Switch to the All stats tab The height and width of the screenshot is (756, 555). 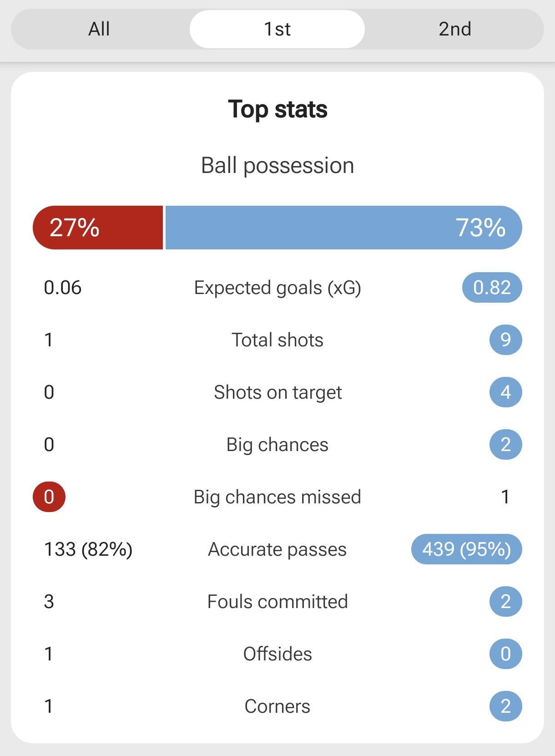[99, 29]
